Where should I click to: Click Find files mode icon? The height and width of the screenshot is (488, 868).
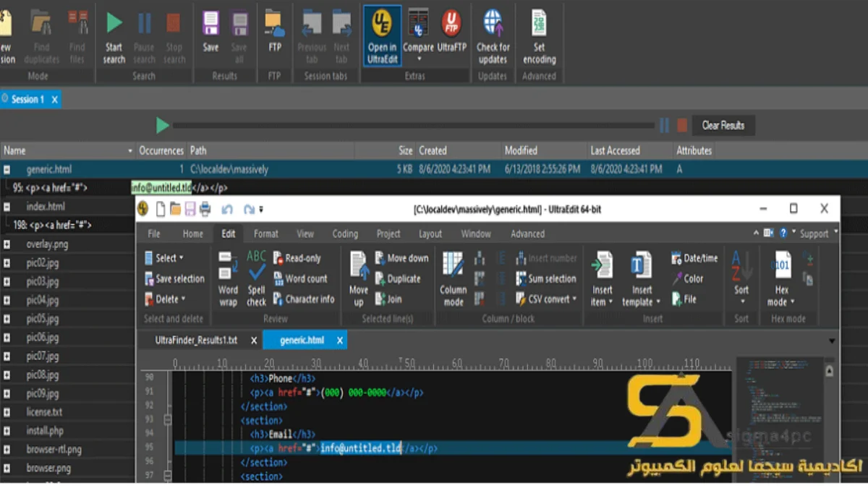[x=77, y=23]
